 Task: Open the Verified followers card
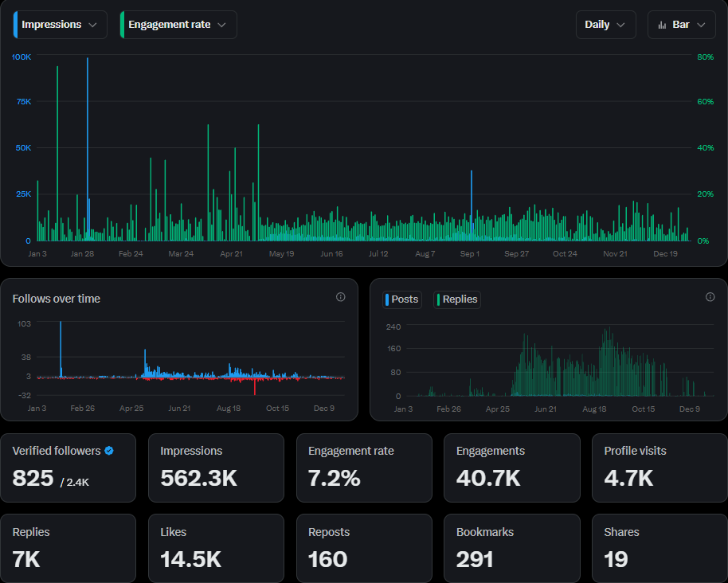[x=68, y=468]
